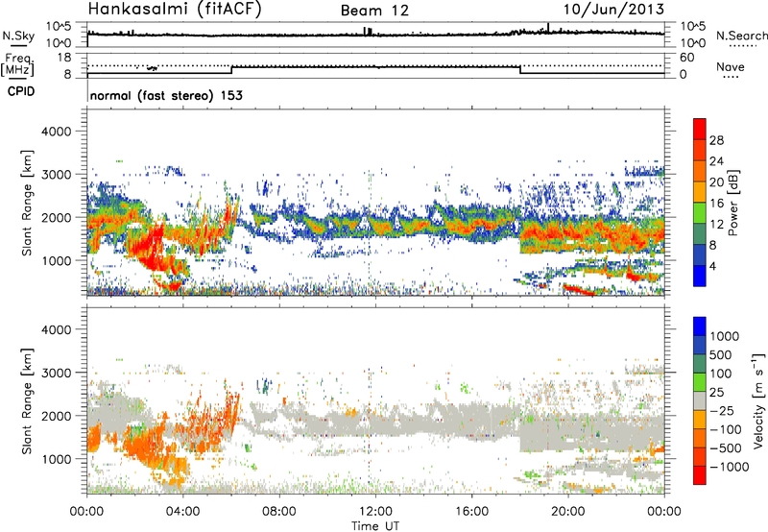This screenshot has width=768, height=532.
Task: Click the "20" label on power colorbar
Action: [716, 182]
